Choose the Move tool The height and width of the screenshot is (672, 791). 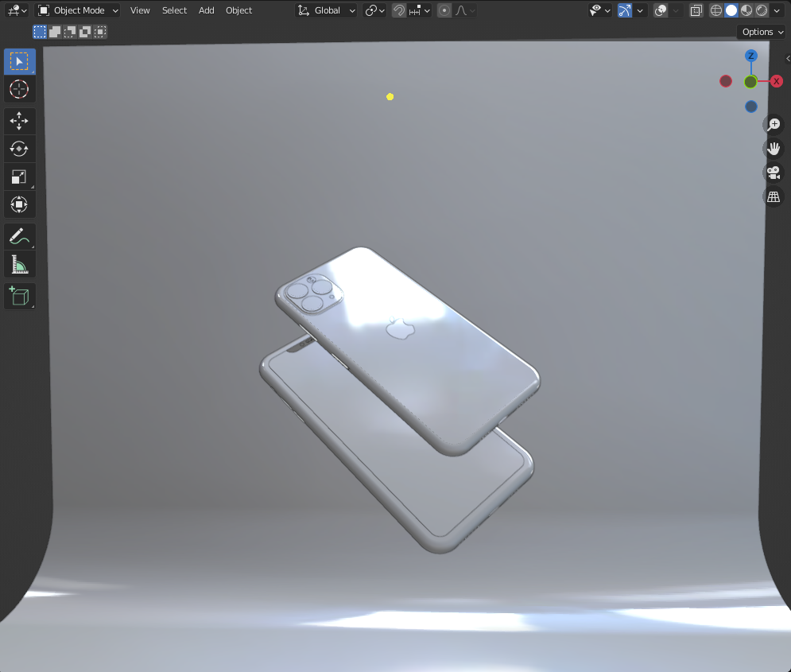(19, 121)
